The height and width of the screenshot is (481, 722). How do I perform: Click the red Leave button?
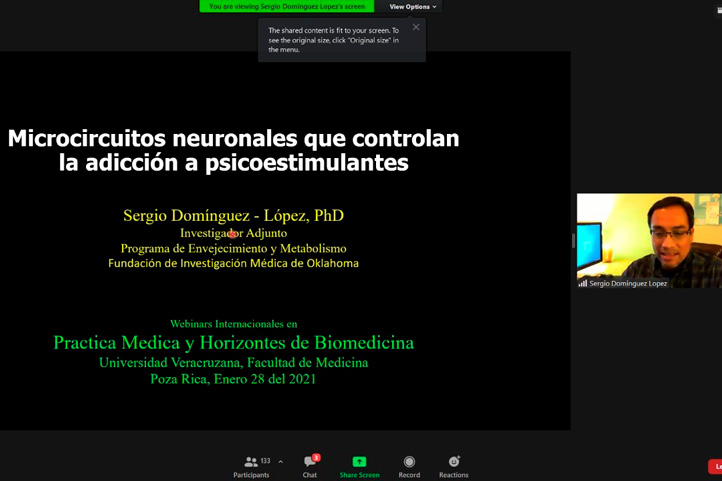715,467
